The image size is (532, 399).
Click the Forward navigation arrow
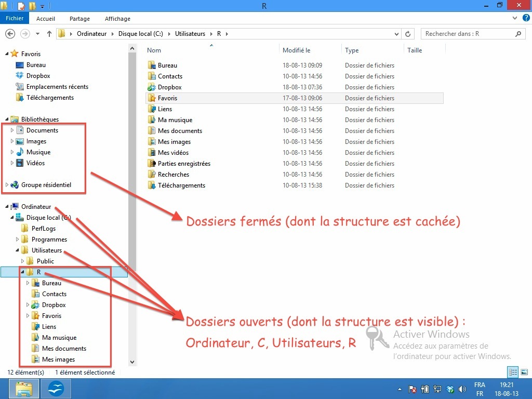(25, 34)
